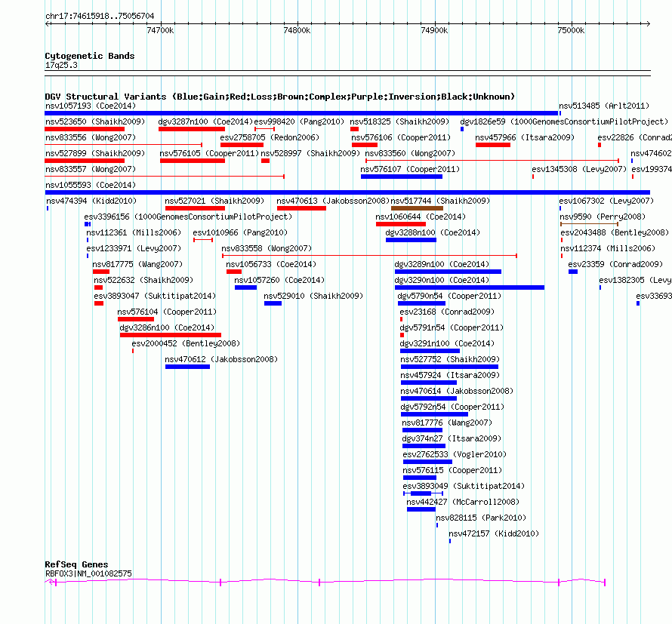This screenshot has width=672, height=624.
Task: Open nsv1056733 (Coe2014) entry
Action: point(271,264)
